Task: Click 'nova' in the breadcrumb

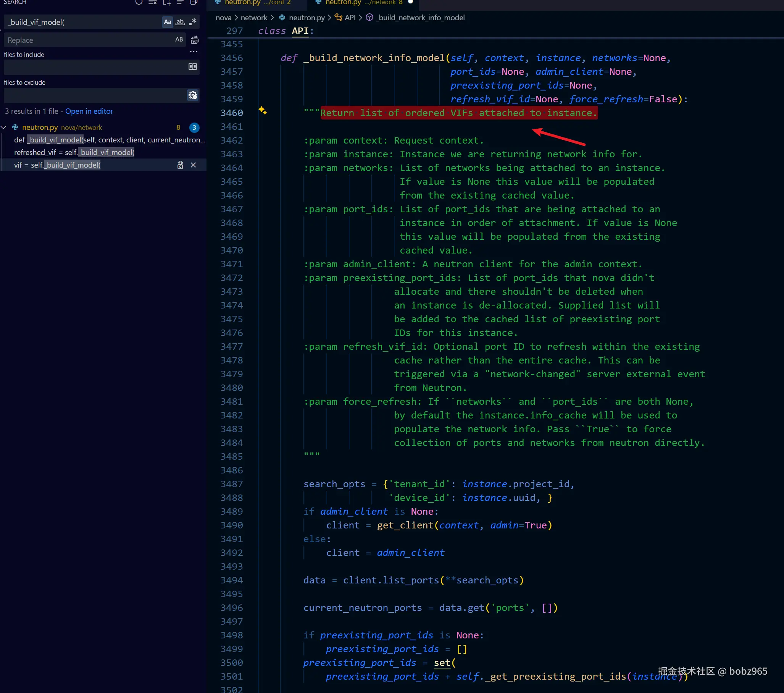Action: (223, 18)
